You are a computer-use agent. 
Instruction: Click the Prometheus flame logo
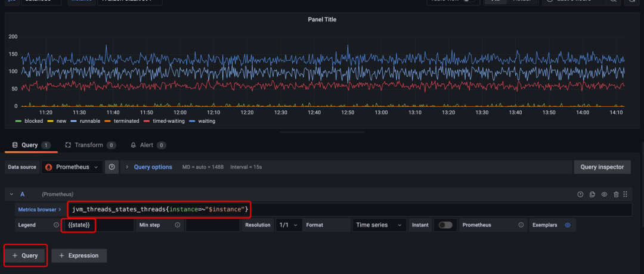pos(49,167)
